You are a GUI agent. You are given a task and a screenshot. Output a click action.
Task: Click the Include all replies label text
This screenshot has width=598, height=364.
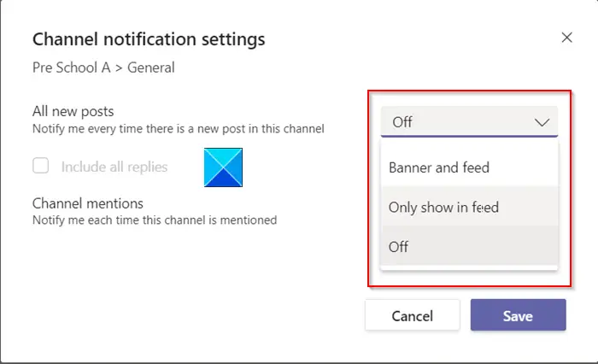114,167
